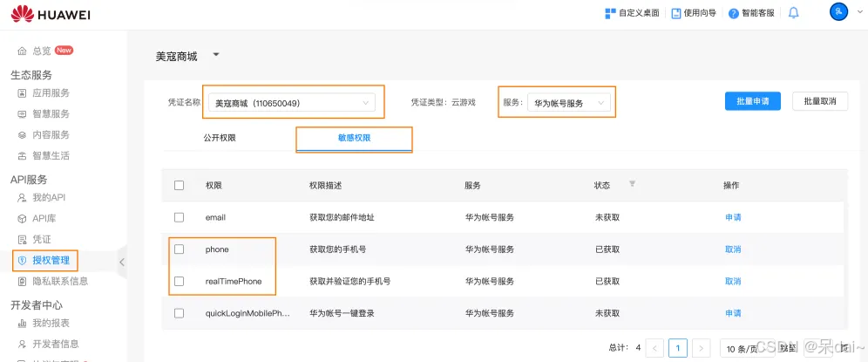Open 开发者信息 in the sidebar
This screenshot has height=362, width=868.
coord(56,344)
